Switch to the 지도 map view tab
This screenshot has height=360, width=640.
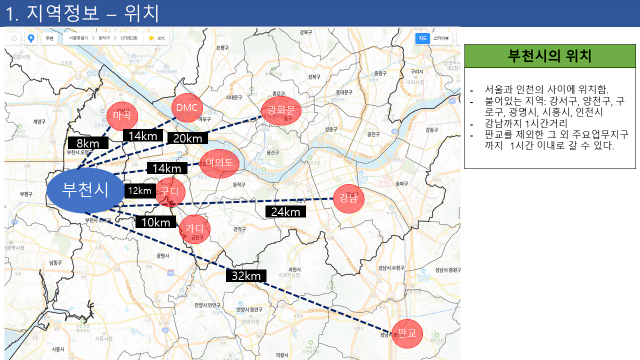(422, 38)
